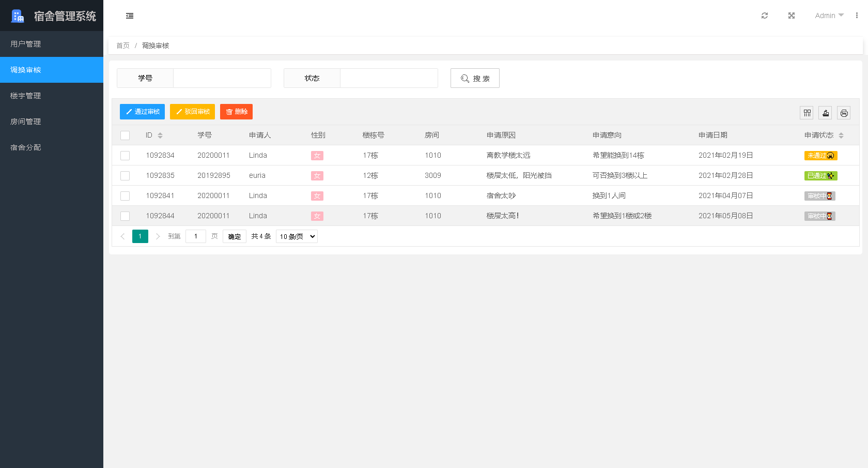Click the column settings icon above the table
868x468 pixels.
(x=807, y=112)
